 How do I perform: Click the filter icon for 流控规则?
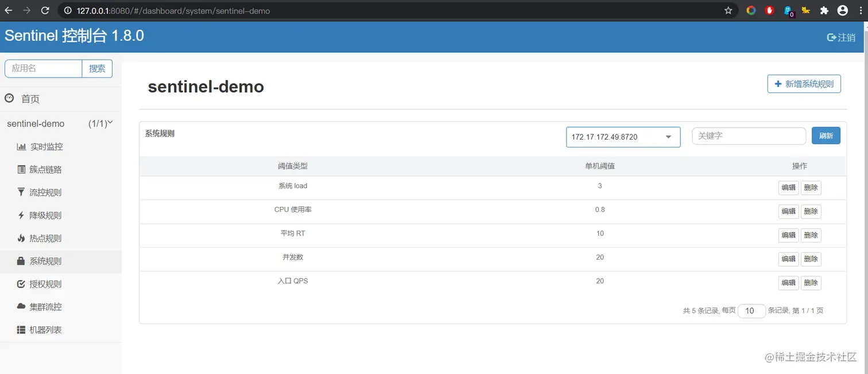[x=21, y=192]
